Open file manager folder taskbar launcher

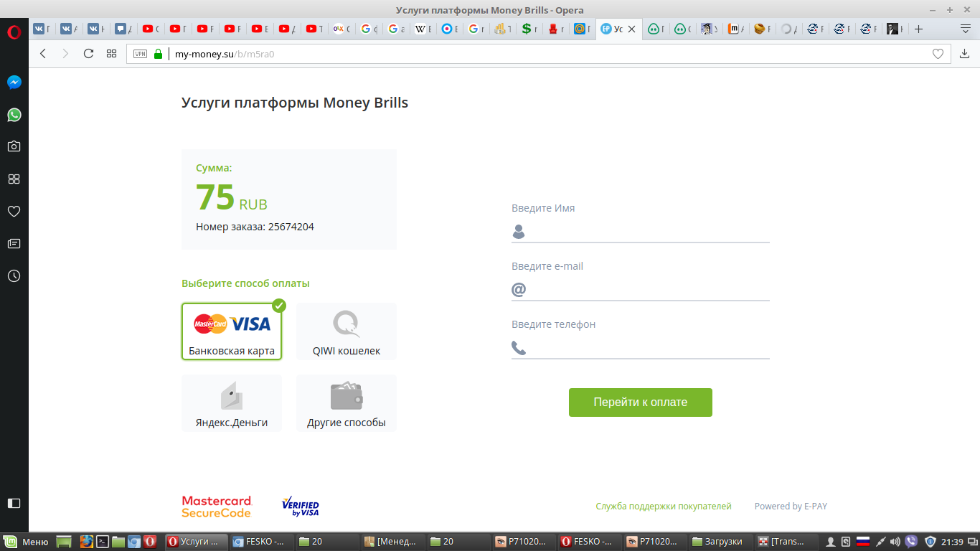tap(118, 542)
